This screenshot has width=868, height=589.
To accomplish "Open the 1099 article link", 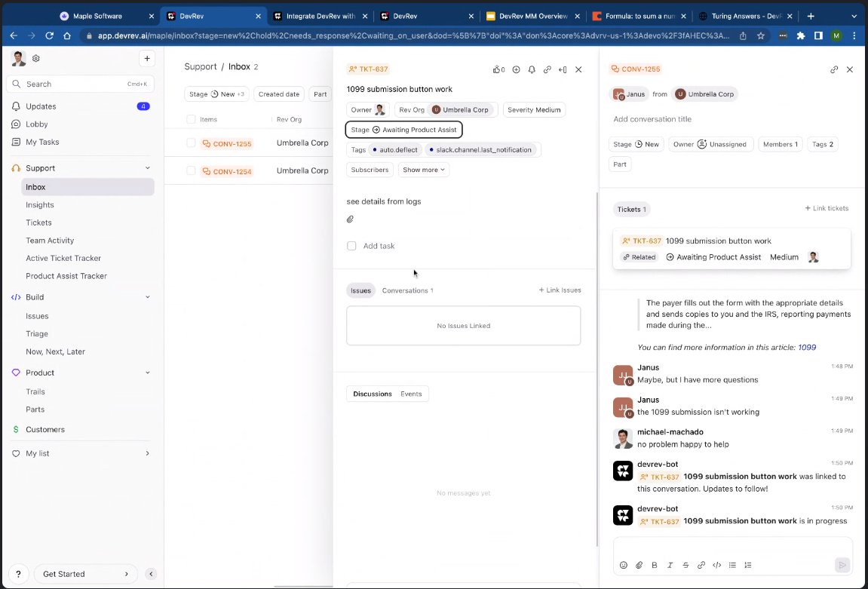I will click(x=807, y=348).
